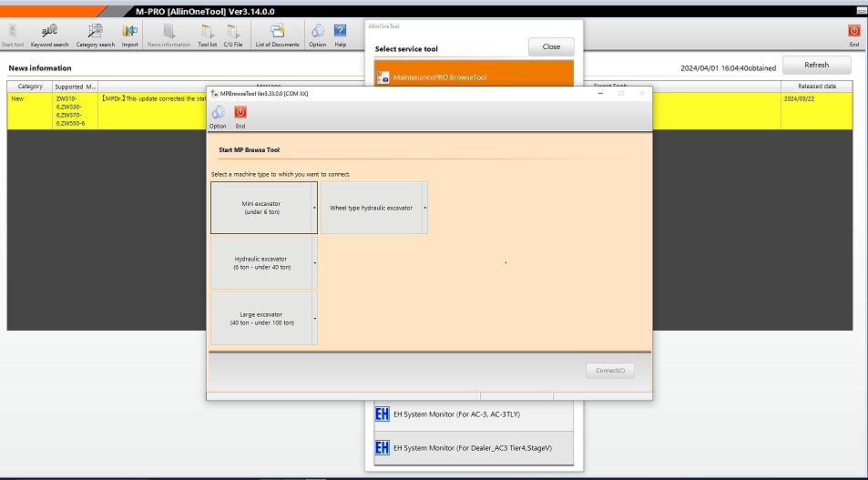Image resolution: width=868 pixels, height=480 pixels.
Task: Select Hydraulic excavator 6 ton - under 40 ton
Action: (x=261, y=263)
